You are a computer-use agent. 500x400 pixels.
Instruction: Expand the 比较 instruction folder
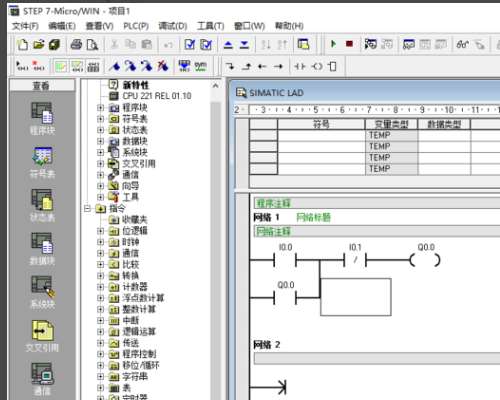click(x=100, y=265)
